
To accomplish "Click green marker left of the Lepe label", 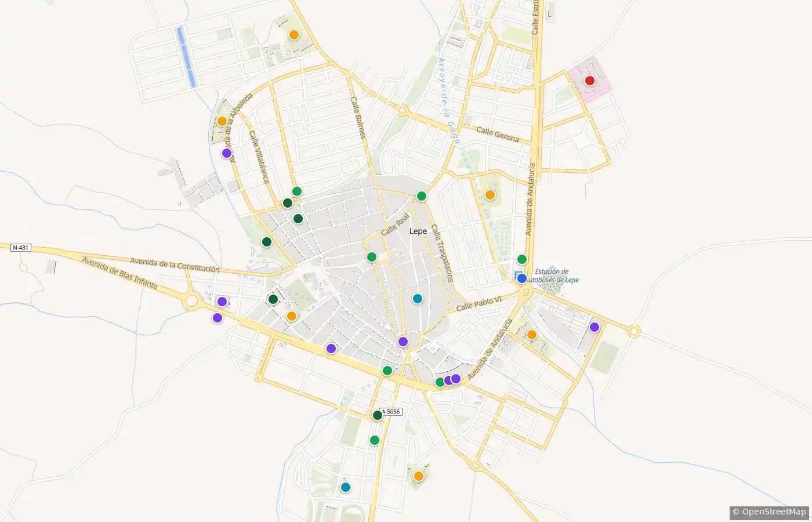I will click(x=372, y=257).
